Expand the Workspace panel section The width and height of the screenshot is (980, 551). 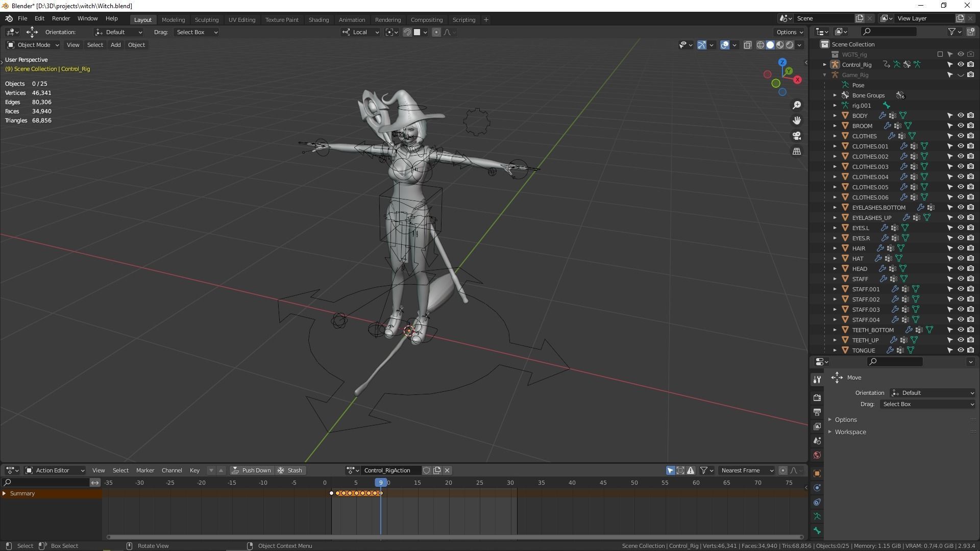(x=850, y=432)
